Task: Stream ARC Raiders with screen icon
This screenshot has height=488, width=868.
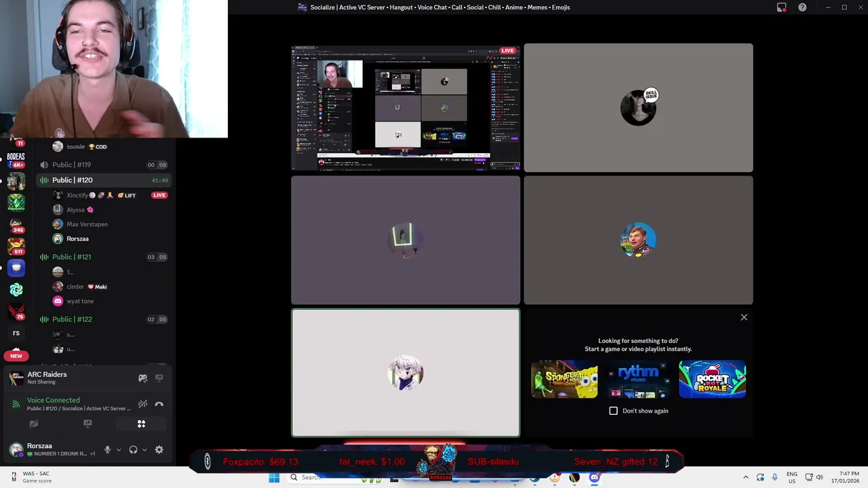Action: coord(159,378)
